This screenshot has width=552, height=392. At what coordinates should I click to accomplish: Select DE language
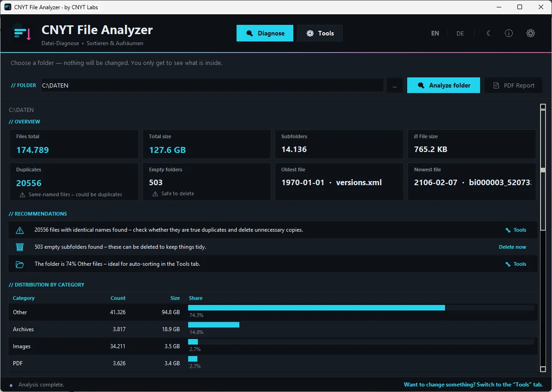click(460, 34)
